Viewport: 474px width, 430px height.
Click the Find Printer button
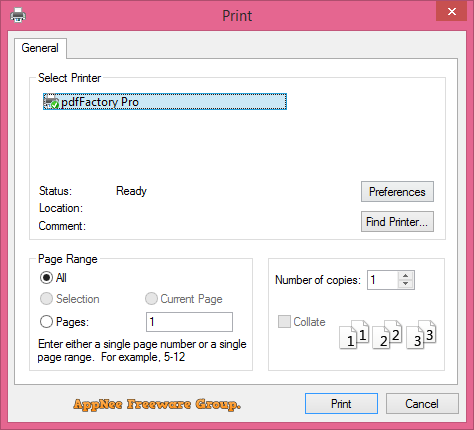point(397,222)
